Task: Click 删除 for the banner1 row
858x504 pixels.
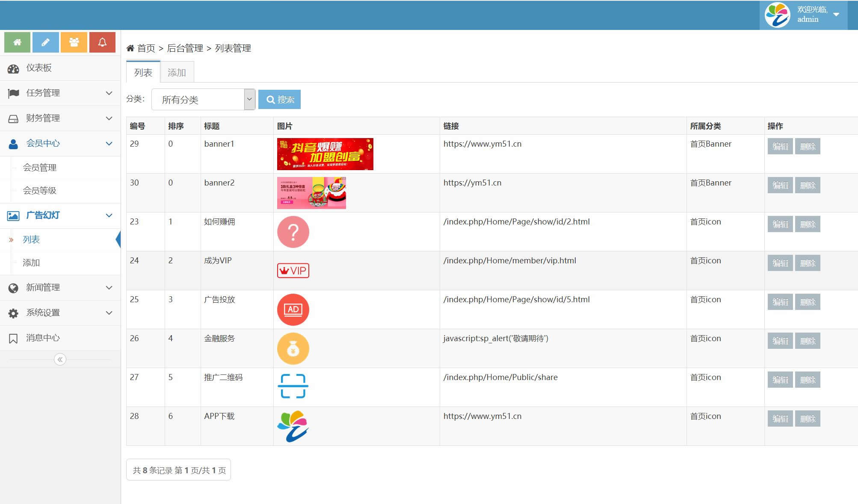Action: (808, 146)
